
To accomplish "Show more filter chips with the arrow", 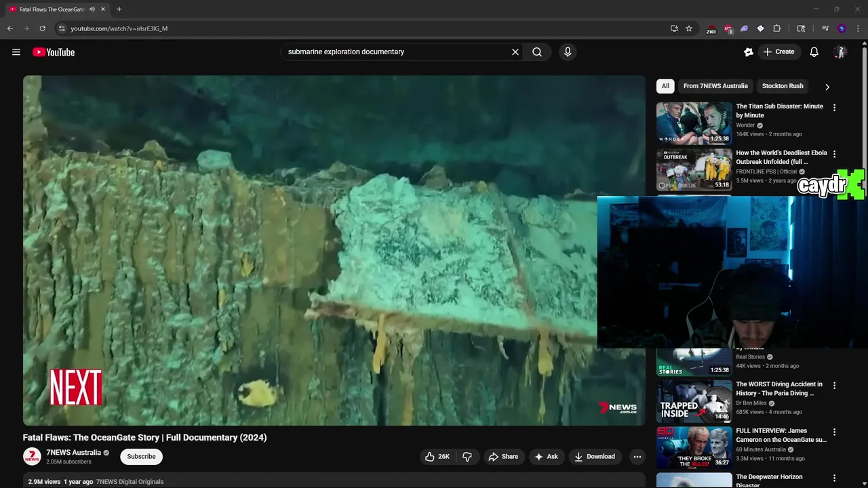I will [827, 87].
